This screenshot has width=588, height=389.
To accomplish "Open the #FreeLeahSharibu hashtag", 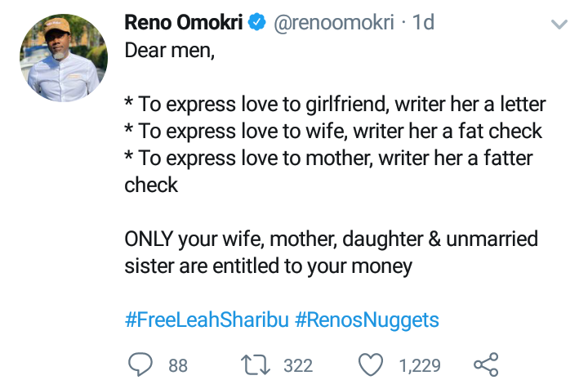I will pyautogui.click(x=206, y=319).
